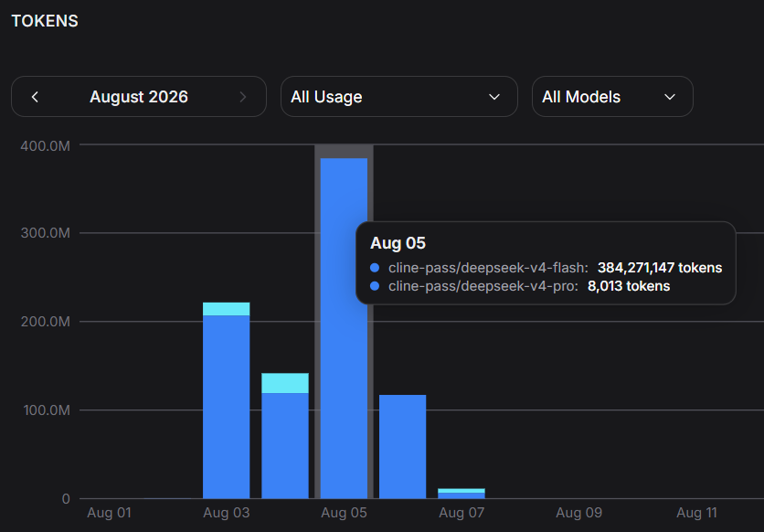Click the cyan segment of Aug 03 bar
This screenshot has height=532, width=764.
[x=226, y=309]
